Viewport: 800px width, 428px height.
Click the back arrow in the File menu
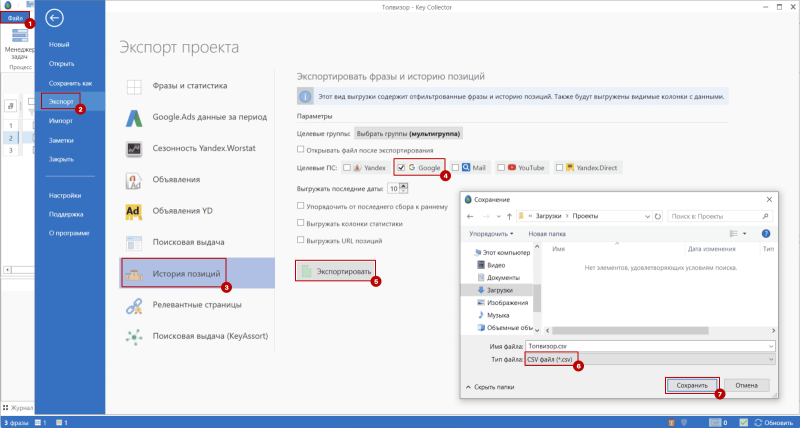[x=55, y=17]
